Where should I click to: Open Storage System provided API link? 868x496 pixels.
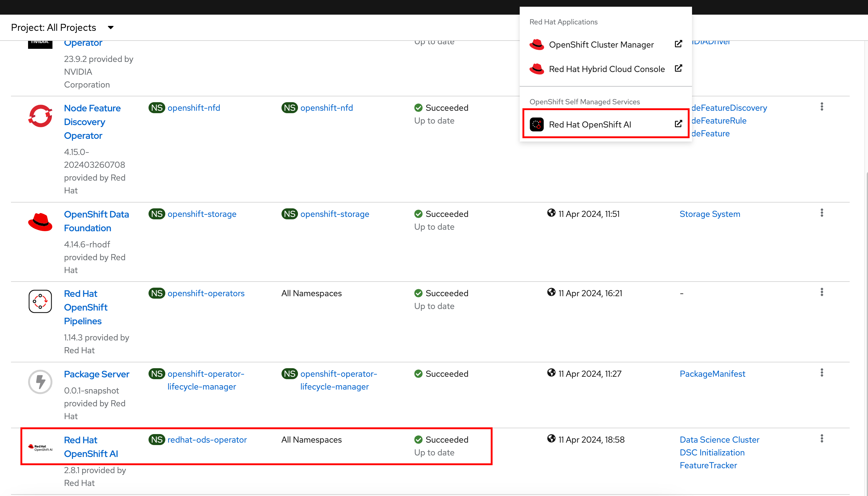click(x=710, y=214)
